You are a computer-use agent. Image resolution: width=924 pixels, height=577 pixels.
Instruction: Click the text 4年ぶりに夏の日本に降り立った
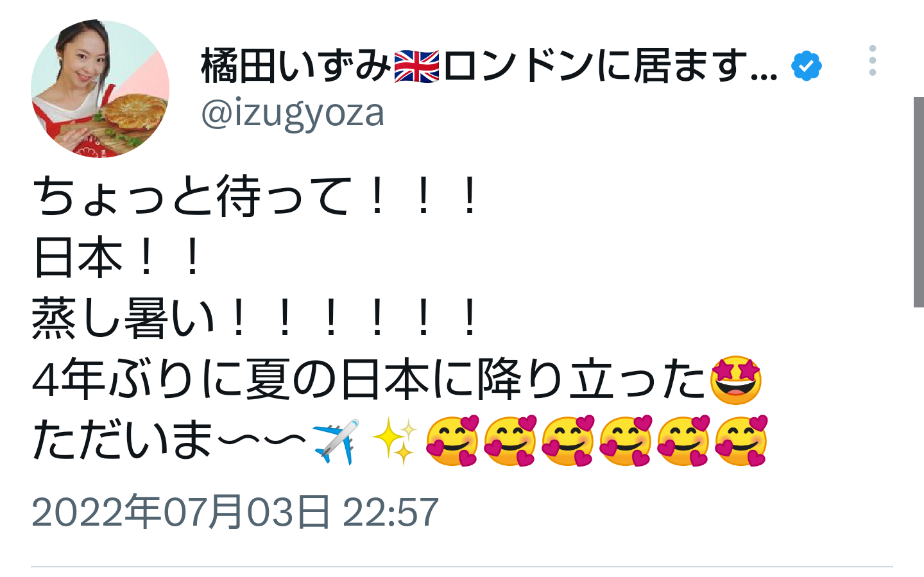[x=369, y=379]
